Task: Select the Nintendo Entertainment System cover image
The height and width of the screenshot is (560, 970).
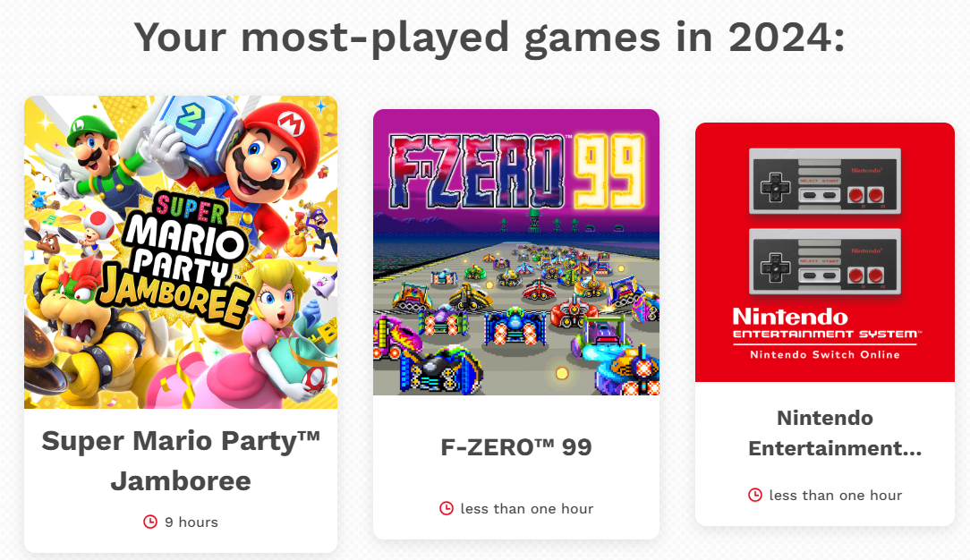Action: coord(825,252)
